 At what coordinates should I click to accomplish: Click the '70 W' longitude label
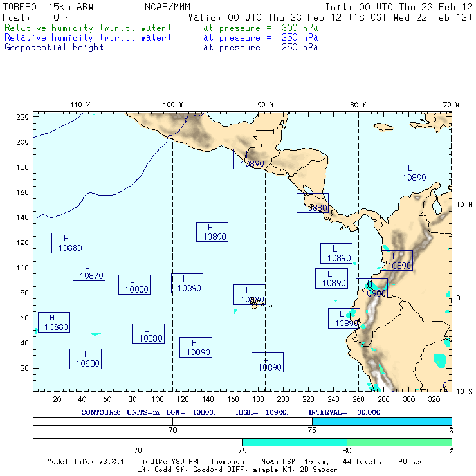pyautogui.click(x=451, y=105)
